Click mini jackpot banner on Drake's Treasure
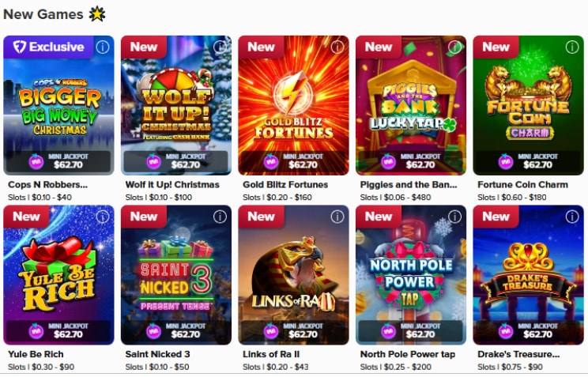 click(528, 331)
